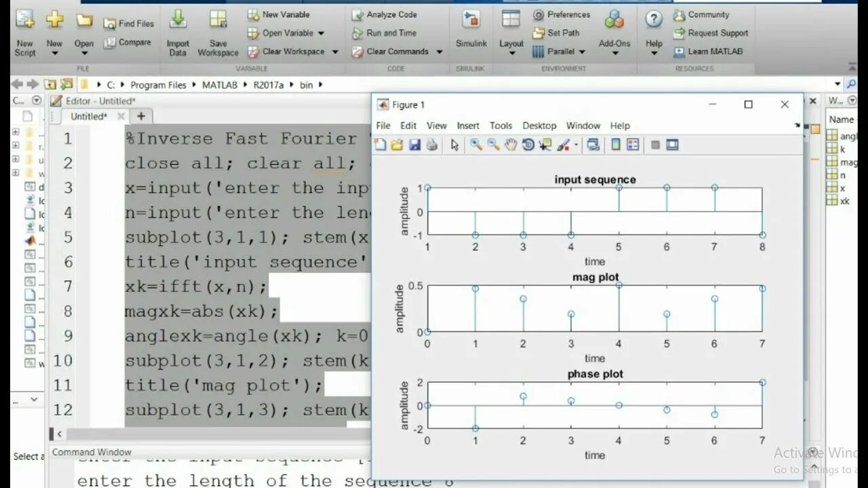Save the figure using the floppy icon
The height and width of the screenshot is (488, 868).
coord(415,144)
